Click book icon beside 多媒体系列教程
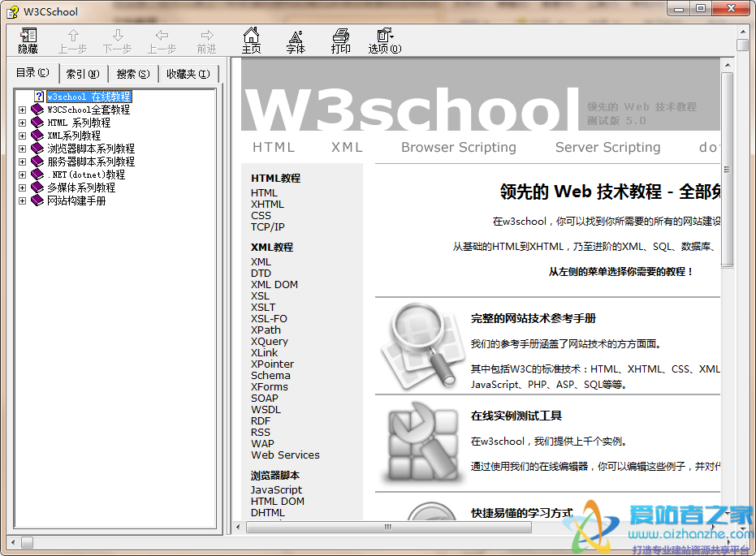Screen dimensions: 756x556 click(37, 187)
